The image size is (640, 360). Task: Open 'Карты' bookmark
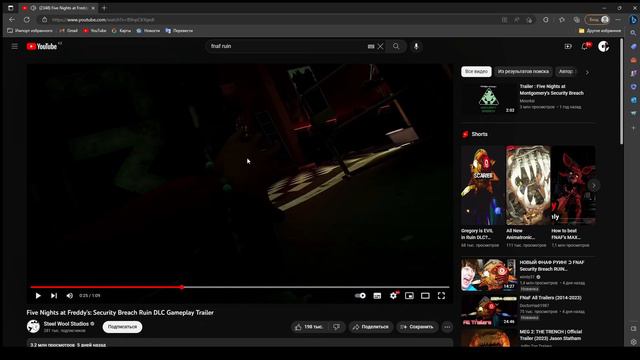(x=121, y=31)
